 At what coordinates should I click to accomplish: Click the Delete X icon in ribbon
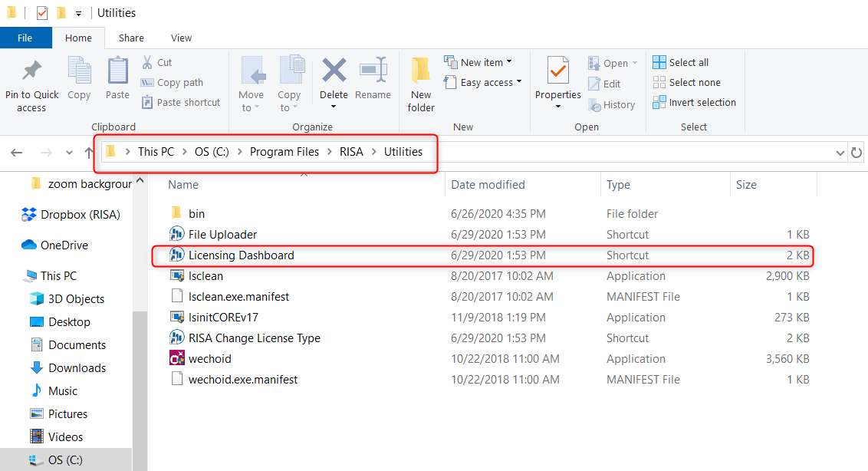[x=334, y=72]
